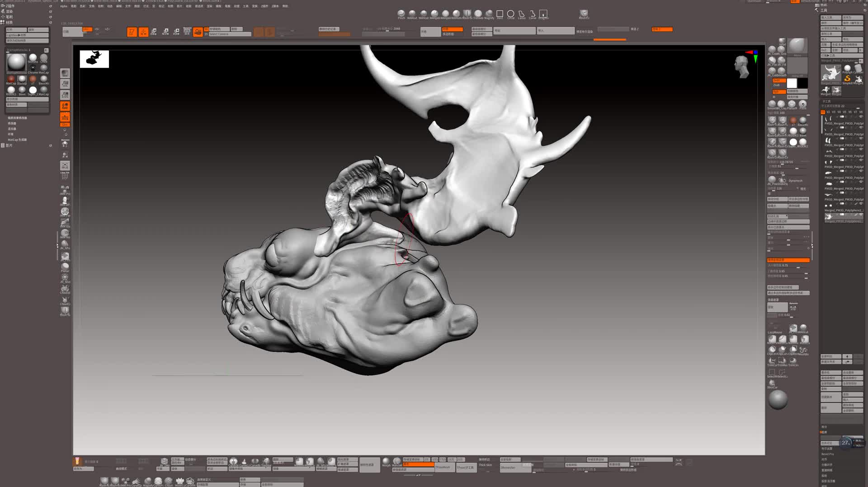Click the white main color swatch
The width and height of the screenshot is (868, 487).
pos(792,83)
